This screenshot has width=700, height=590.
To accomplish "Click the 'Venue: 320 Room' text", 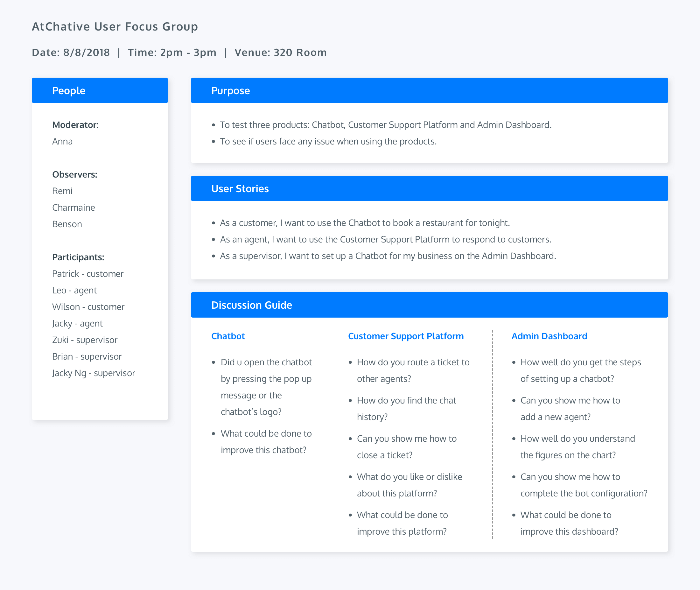I will [281, 53].
